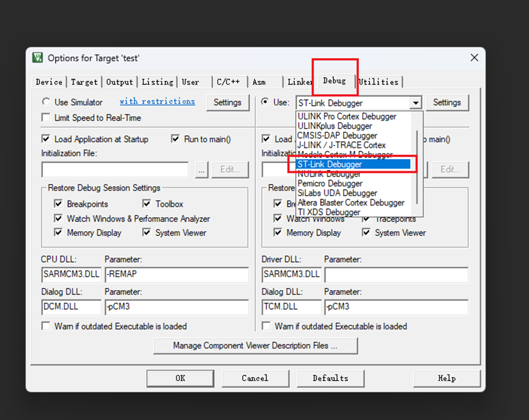Go to the Output tab
This screenshot has width=529, height=420.
[120, 82]
